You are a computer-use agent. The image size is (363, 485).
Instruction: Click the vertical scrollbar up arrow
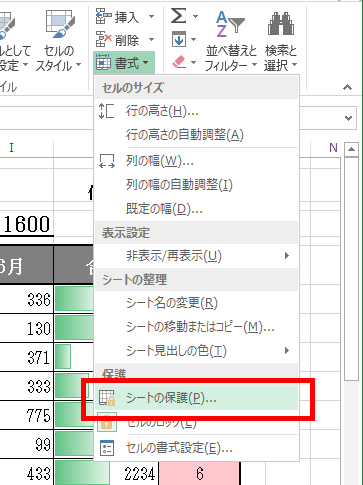pyautogui.click(x=351, y=149)
